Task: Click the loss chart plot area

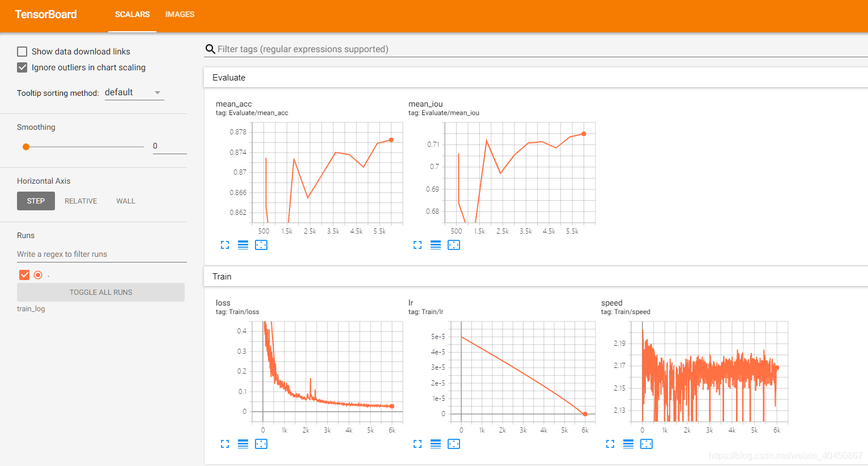Action: (327, 372)
